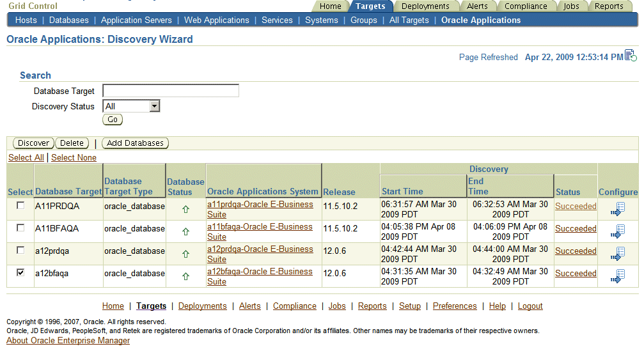The width and height of the screenshot is (644, 351).
Task: Click database status arrow for a12bfaqa
Action: click(x=185, y=276)
